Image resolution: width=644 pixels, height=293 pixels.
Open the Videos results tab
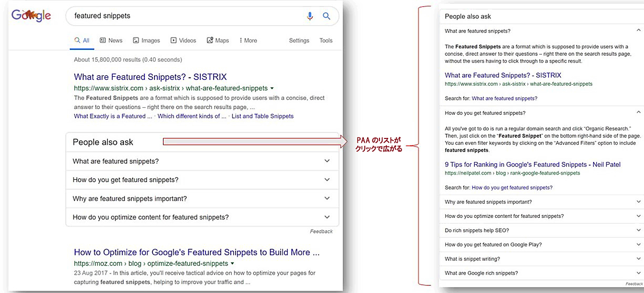point(184,40)
